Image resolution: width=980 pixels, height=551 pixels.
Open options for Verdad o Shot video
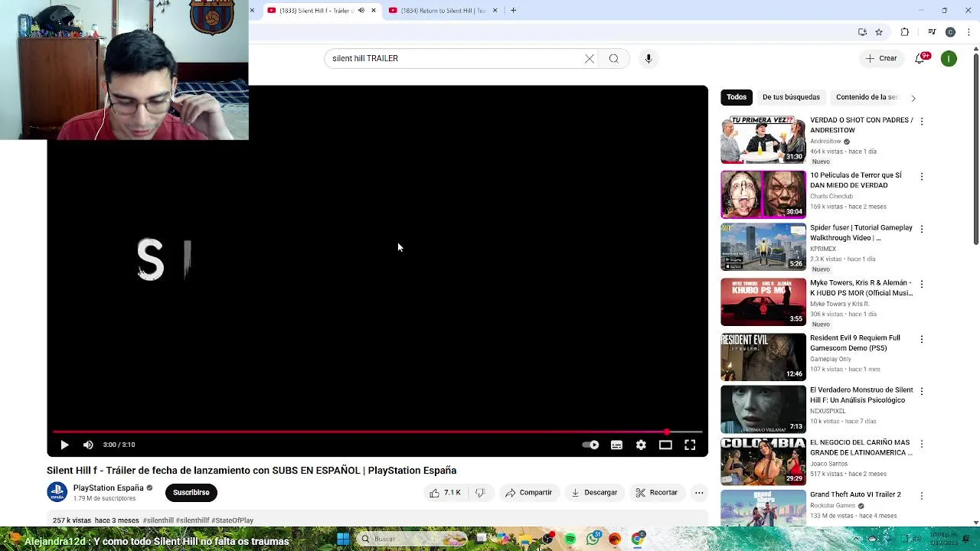[922, 121]
